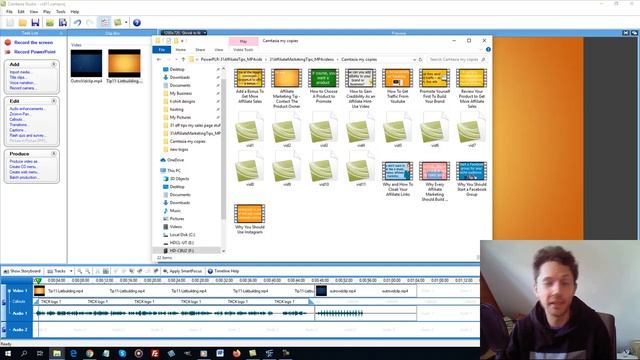Open FileZilla from taskbar
Image resolution: width=640 pixels, height=360 pixels.
pyautogui.click(x=155, y=353)
